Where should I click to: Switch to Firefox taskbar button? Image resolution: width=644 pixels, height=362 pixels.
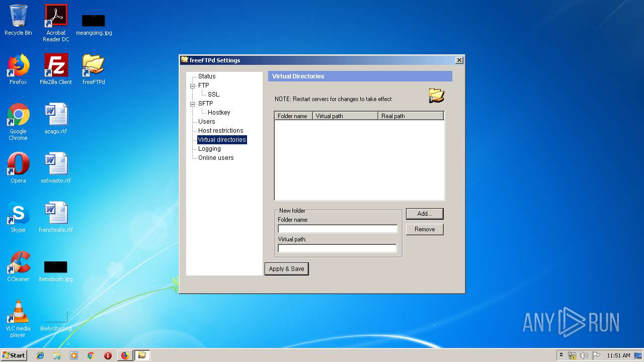click(125, 355)
